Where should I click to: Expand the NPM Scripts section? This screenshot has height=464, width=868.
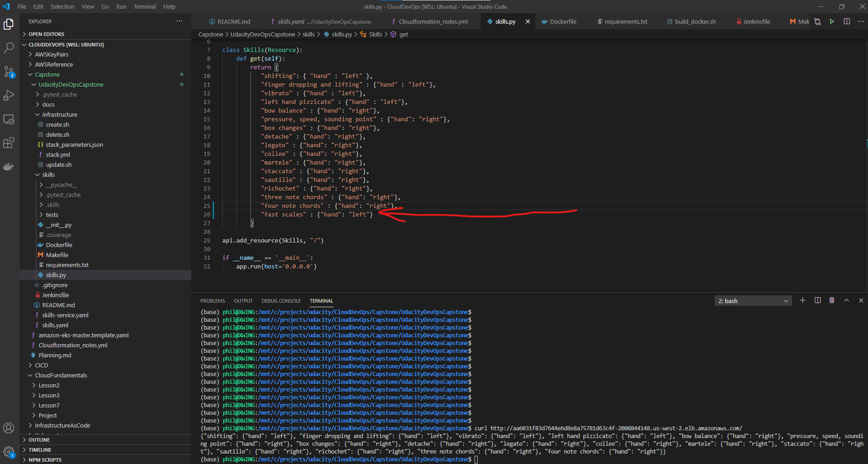pyautogui.click(x=106, y=459)
